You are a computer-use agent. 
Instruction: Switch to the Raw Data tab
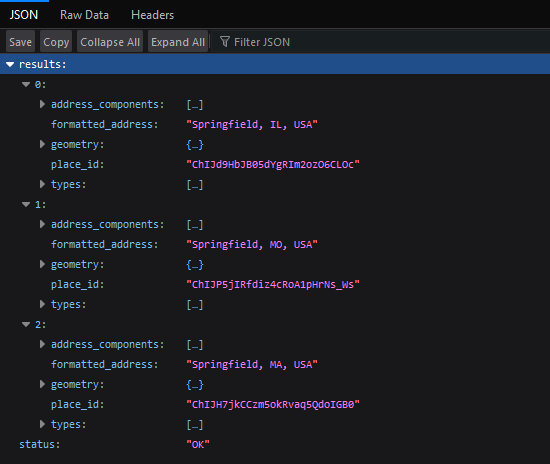pos(84,15)
